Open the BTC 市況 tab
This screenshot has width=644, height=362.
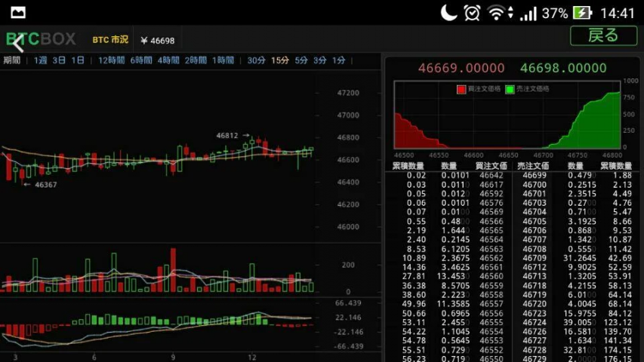[110, 40]
